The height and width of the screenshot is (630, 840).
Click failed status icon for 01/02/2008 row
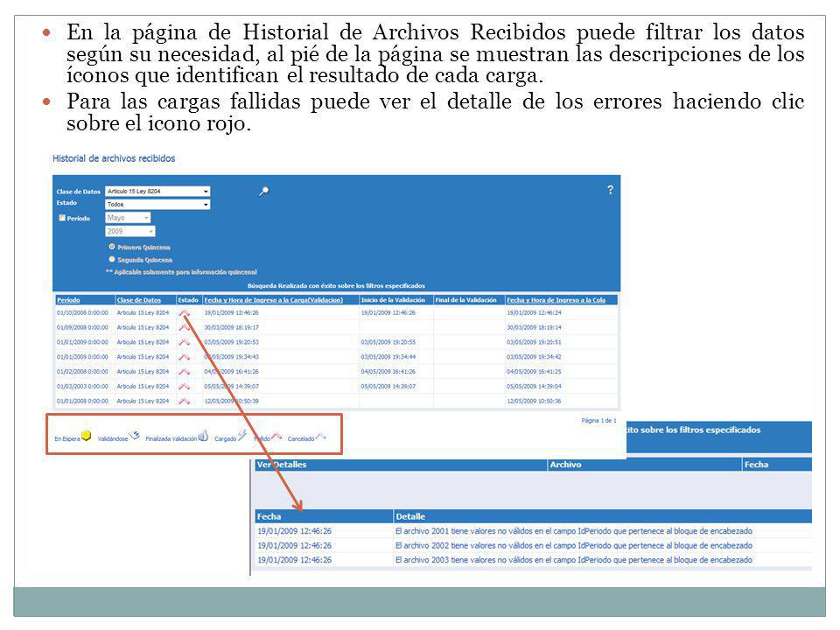tap(185, 371)
